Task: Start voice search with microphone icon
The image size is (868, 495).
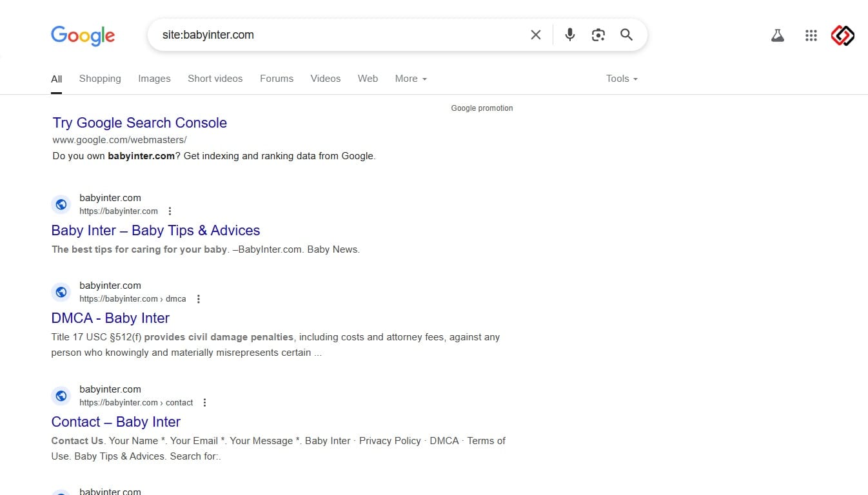Action: 570,35
